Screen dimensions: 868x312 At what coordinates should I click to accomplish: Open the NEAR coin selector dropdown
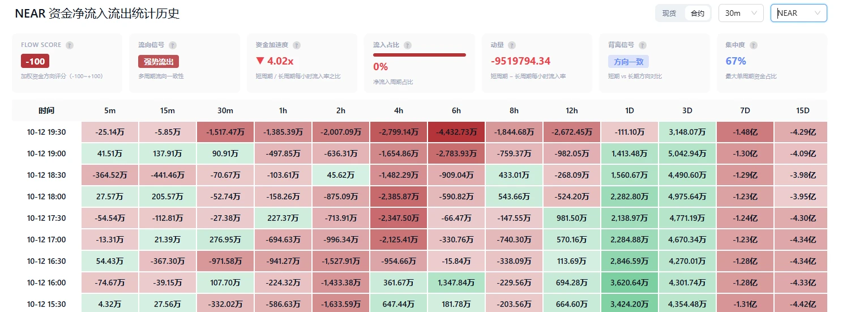point(798,13)
